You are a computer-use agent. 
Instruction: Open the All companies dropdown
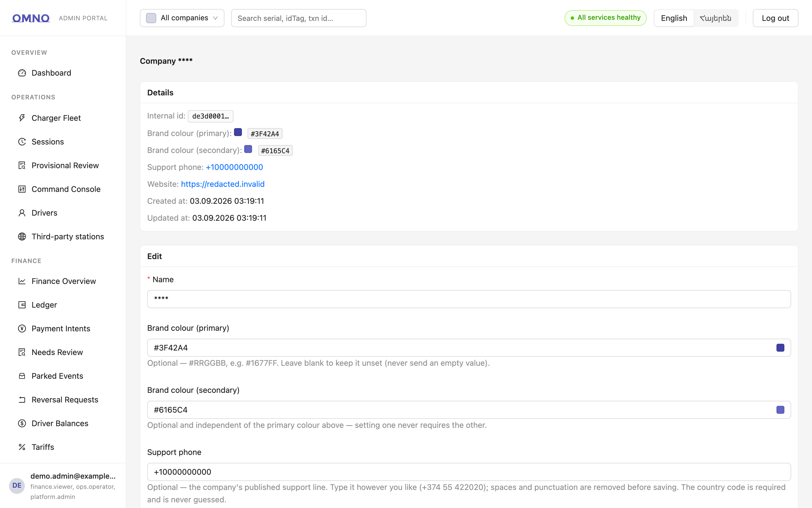[x=182, y=18]
